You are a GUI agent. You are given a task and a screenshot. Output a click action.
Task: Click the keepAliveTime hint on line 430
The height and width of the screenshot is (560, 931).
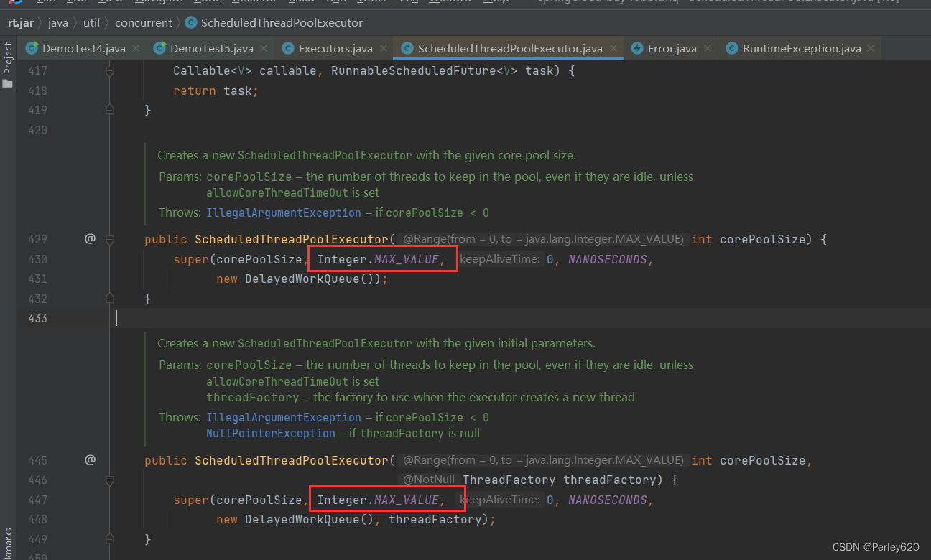[x=499, y=259]
